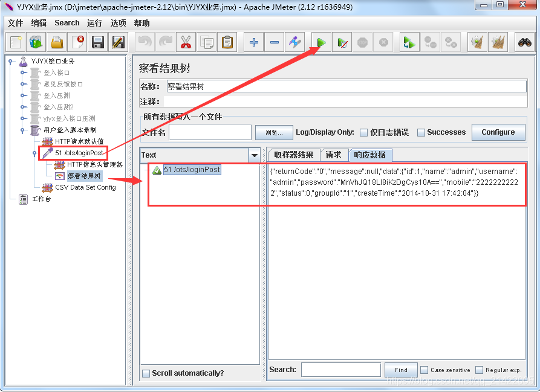
Task: Switch to 请求 tab
Action: coord(334,155)
